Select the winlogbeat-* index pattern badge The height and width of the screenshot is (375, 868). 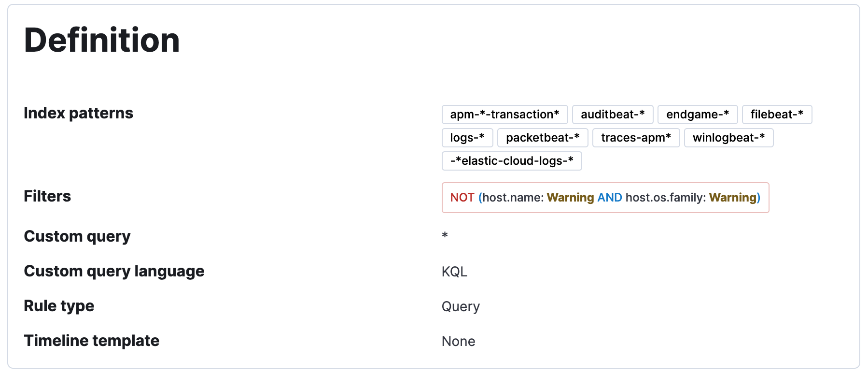pyautogui.click(x=728, y=138)
